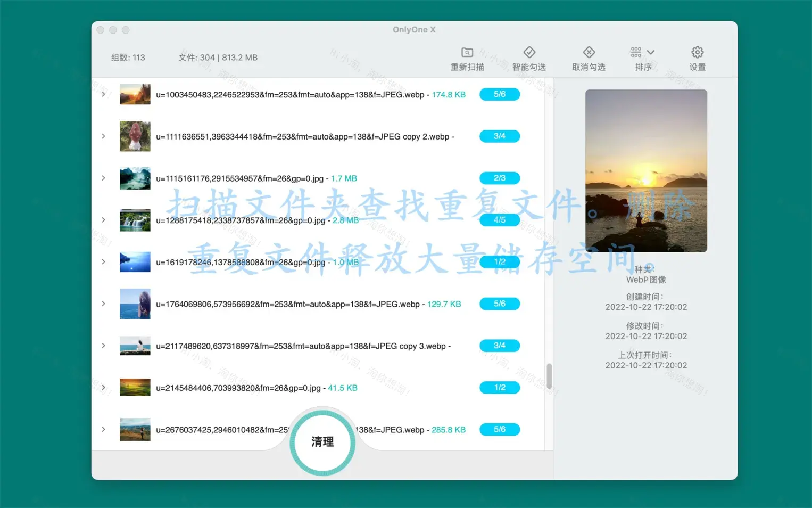Expand the 41.5 KB jpg duplicate group
The height and width of the screenshot is (508, 812).
click(x=103, y=388)
